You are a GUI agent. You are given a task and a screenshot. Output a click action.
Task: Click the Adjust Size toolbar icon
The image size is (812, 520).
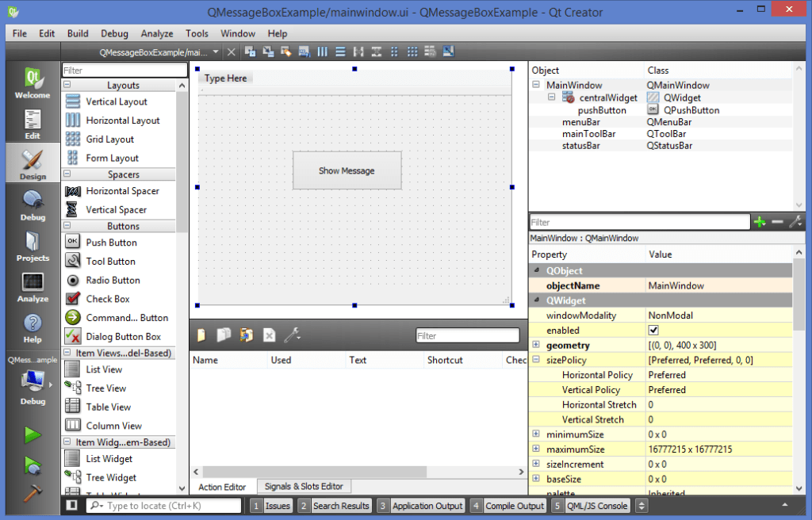point(449,51)
